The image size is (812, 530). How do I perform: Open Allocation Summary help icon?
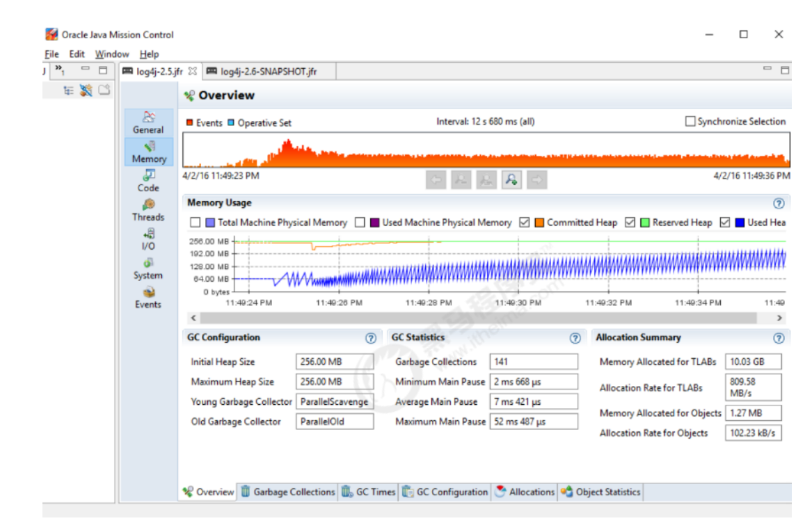(x=779, y=338)
